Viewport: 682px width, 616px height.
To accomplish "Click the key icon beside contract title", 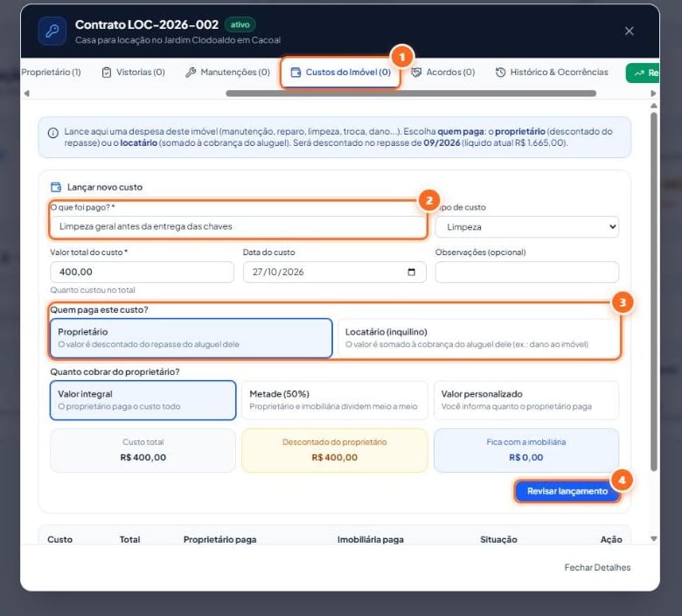I will 52,31.
